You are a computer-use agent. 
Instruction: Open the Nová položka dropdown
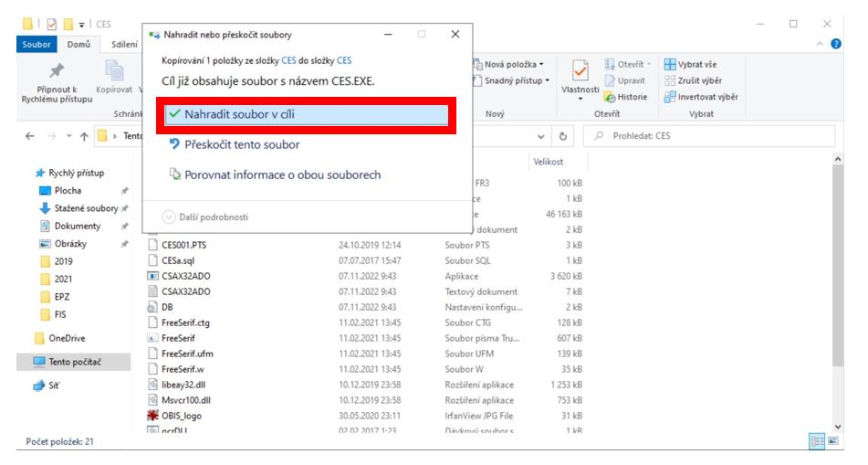pyautogui.click(x=514, y=64)
